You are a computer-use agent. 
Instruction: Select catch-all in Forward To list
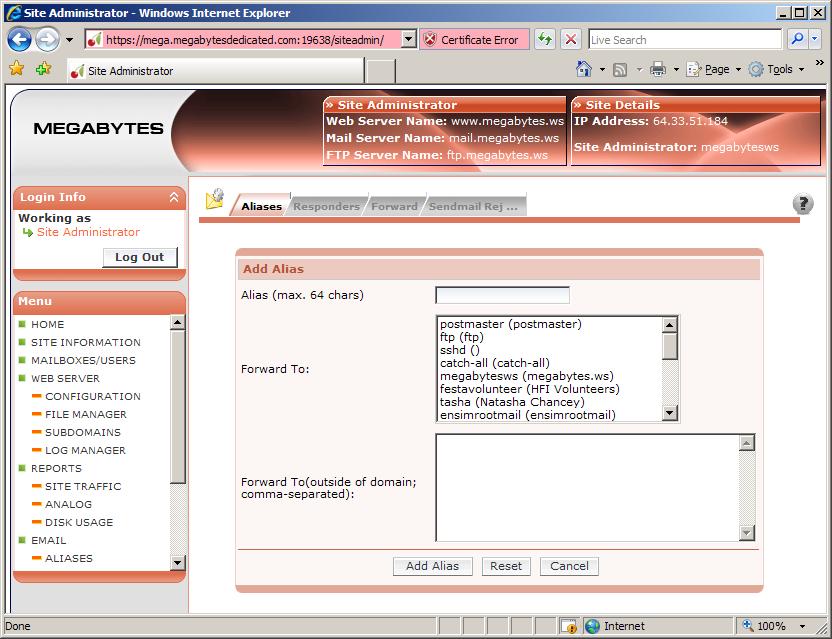click(x=494, y=363)
